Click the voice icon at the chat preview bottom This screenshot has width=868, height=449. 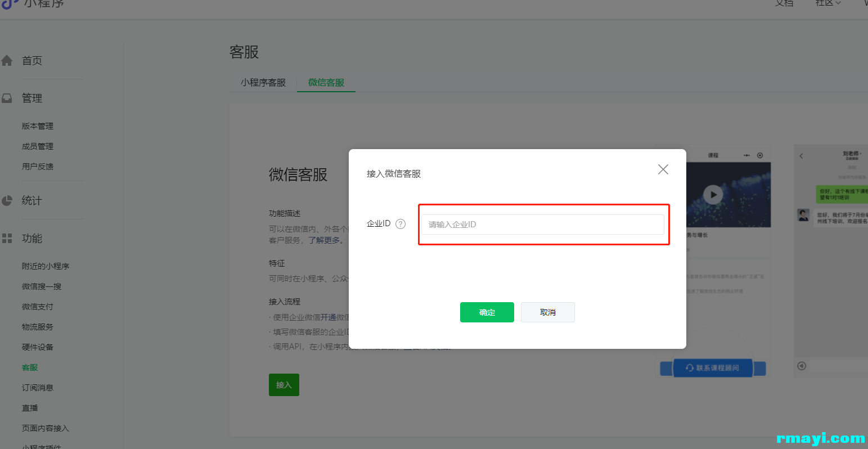tap(802, 366)
